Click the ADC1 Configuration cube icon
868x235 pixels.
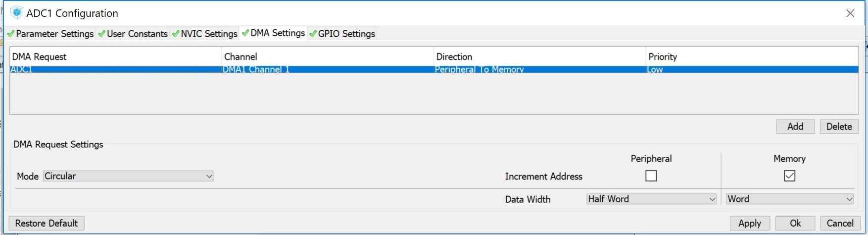point(16,13)
